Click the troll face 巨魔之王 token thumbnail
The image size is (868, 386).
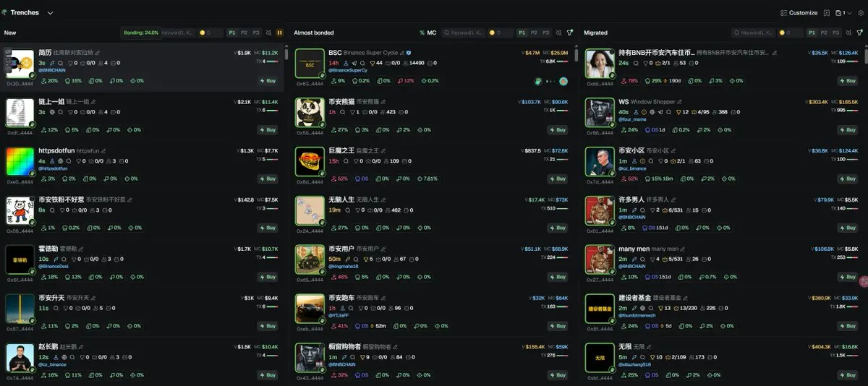point(310,161)
